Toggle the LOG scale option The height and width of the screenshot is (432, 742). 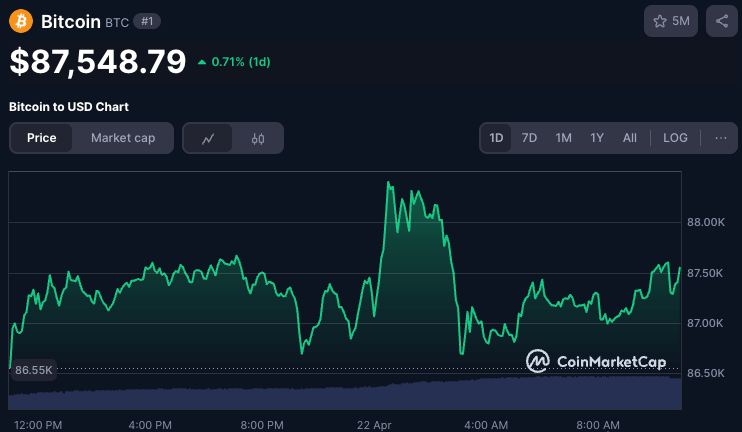click(675, 138)
